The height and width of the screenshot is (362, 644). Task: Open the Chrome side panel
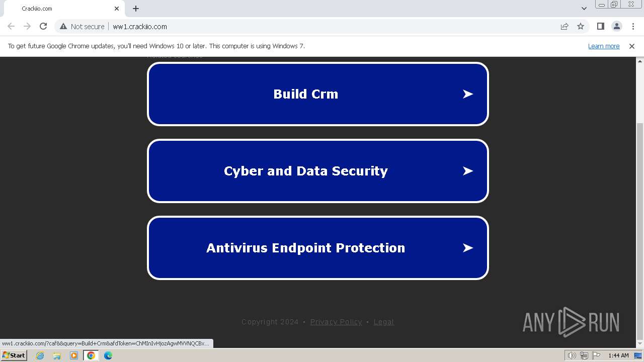[601, 27]
